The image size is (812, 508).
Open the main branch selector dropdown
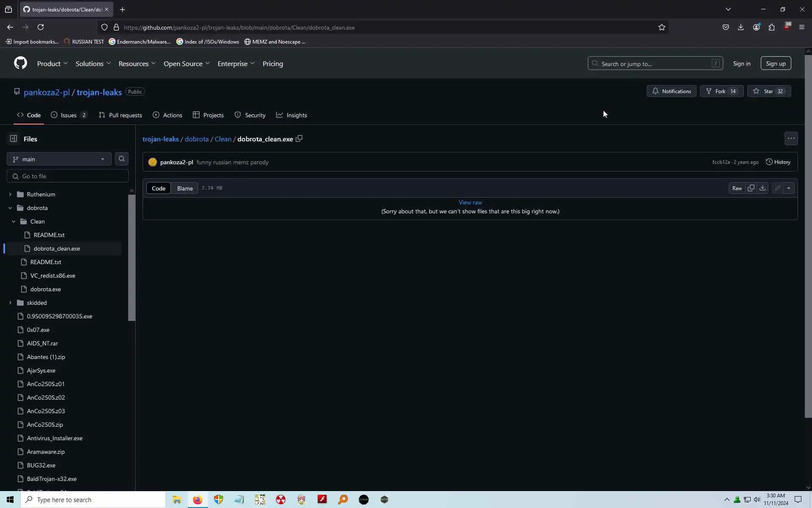(x=59, y=159)
